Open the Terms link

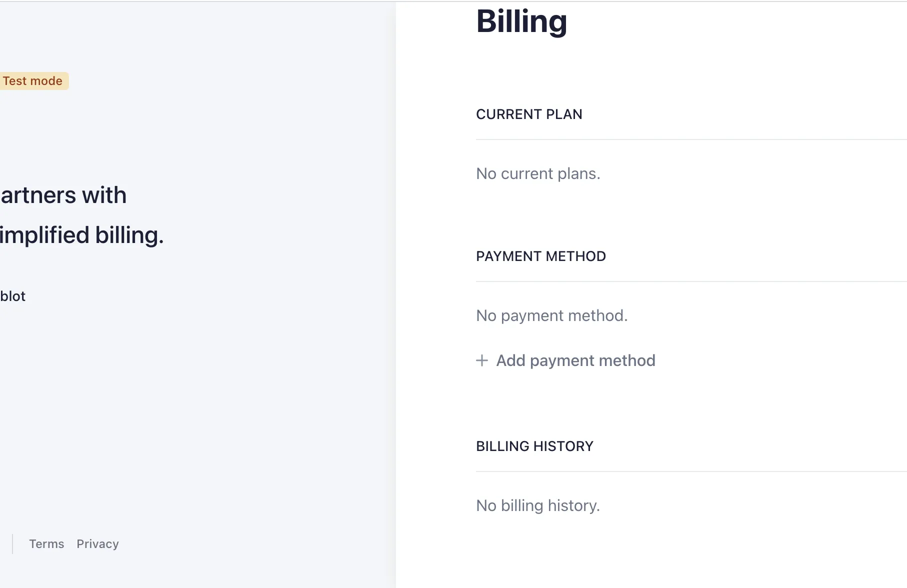coord(46,544)
